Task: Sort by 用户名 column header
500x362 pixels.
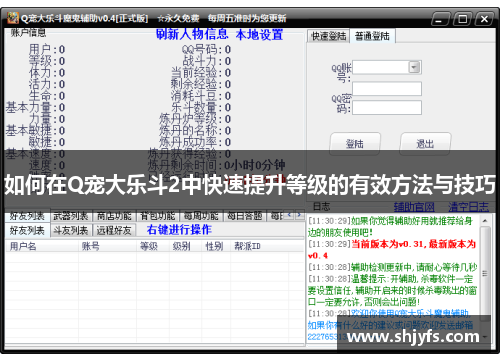Action: pyautogui.click(x=42, y=246)
